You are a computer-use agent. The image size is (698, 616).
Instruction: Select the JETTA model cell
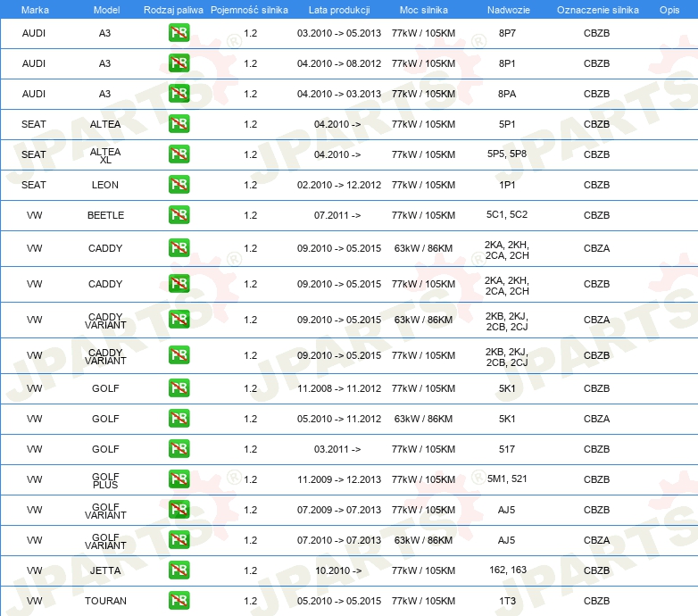point(105,570)
